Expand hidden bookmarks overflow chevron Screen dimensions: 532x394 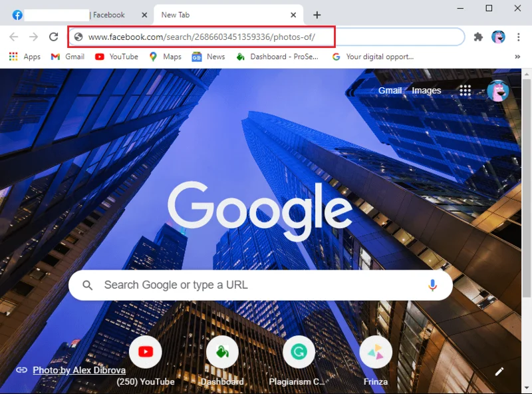coord(517,57)
